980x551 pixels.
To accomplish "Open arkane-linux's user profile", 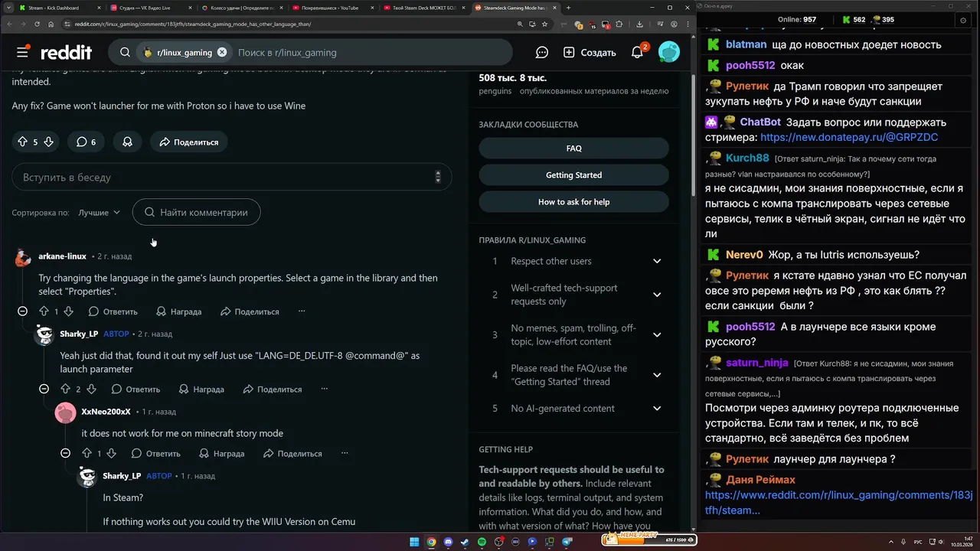I will [62, 256].
